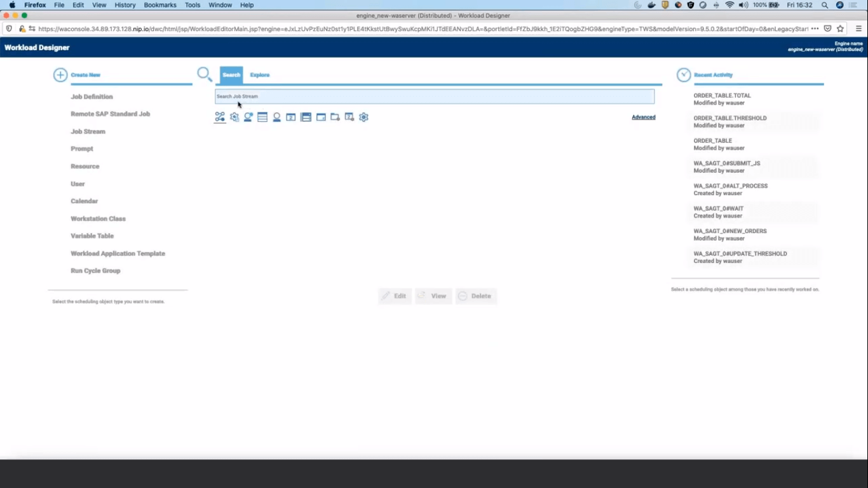This screenshot has height=488, width=868.
Task: Open the Bookmarks menu in menu bar
Action: 160,5
